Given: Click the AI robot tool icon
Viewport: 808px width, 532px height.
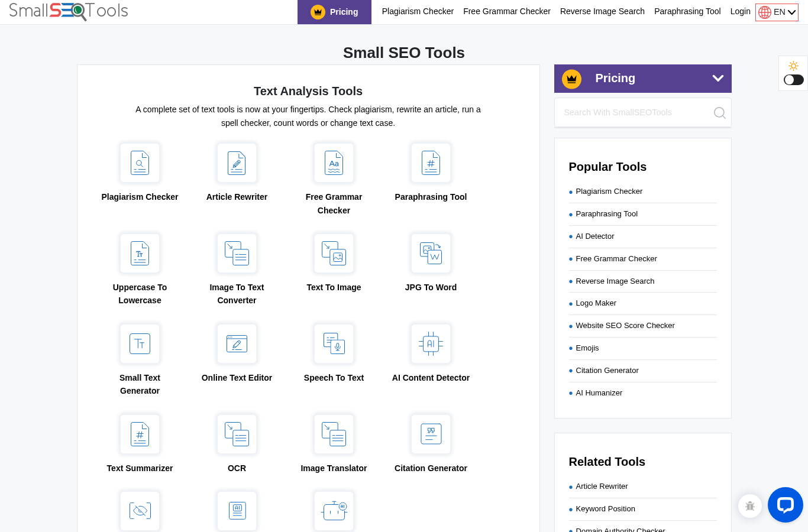Looking at the screenshot, I should point(334,511).
